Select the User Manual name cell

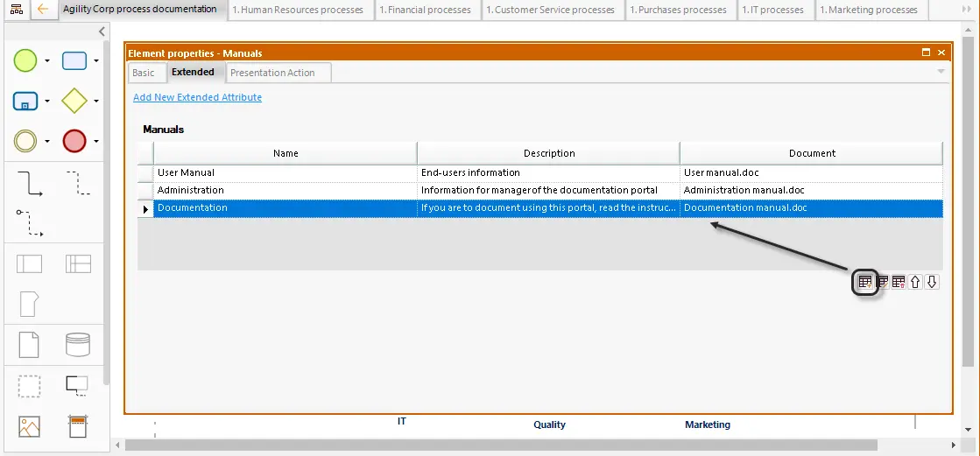[x=286, y=172]
